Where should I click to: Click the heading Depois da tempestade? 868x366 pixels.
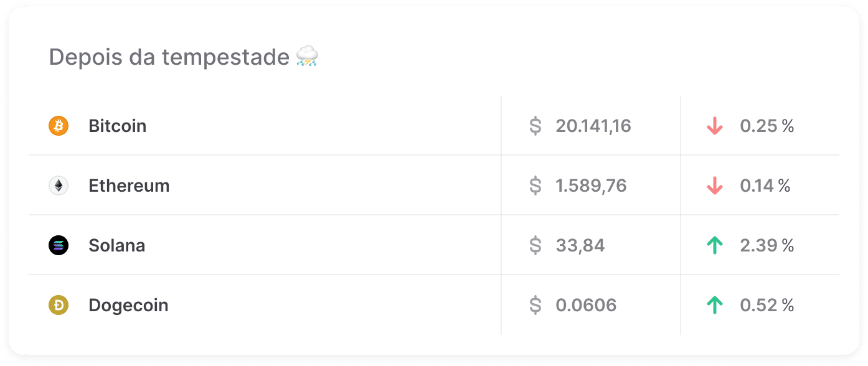click(x=168, y=57)
